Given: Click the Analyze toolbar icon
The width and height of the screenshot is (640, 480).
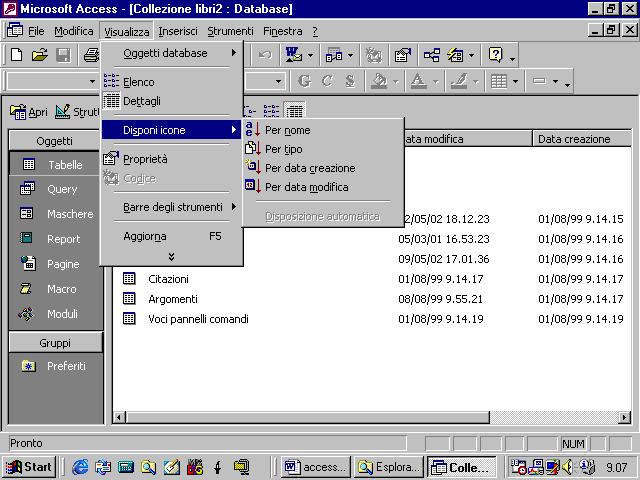Looking at the screenshot, I should pos(334,55).
